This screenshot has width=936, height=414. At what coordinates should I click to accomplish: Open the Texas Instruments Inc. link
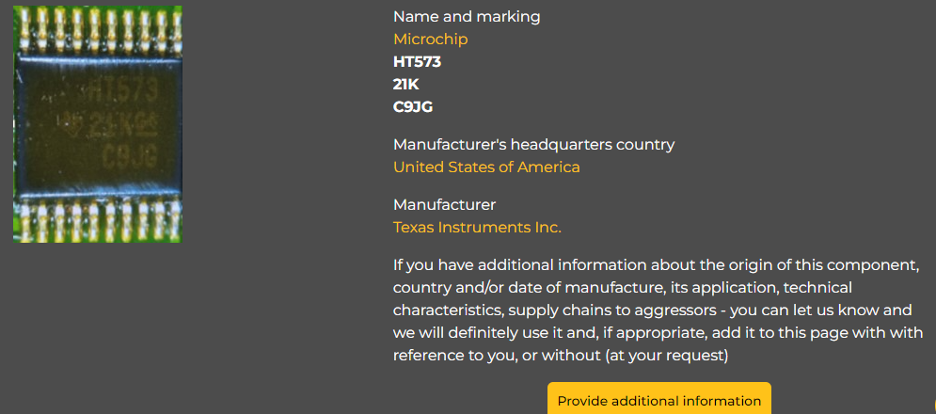477,227
